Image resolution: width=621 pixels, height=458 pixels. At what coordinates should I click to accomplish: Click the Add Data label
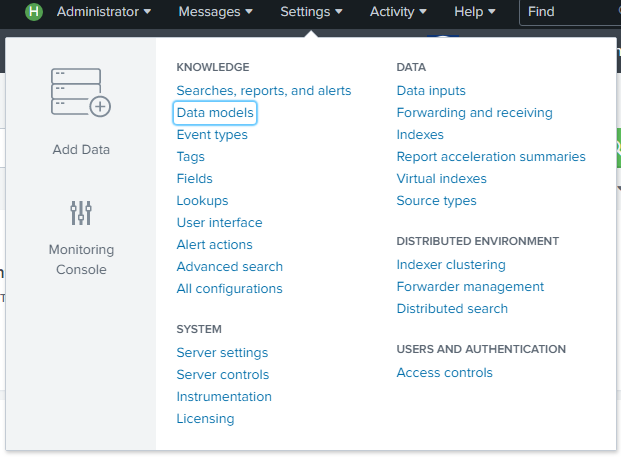point(81,150)
